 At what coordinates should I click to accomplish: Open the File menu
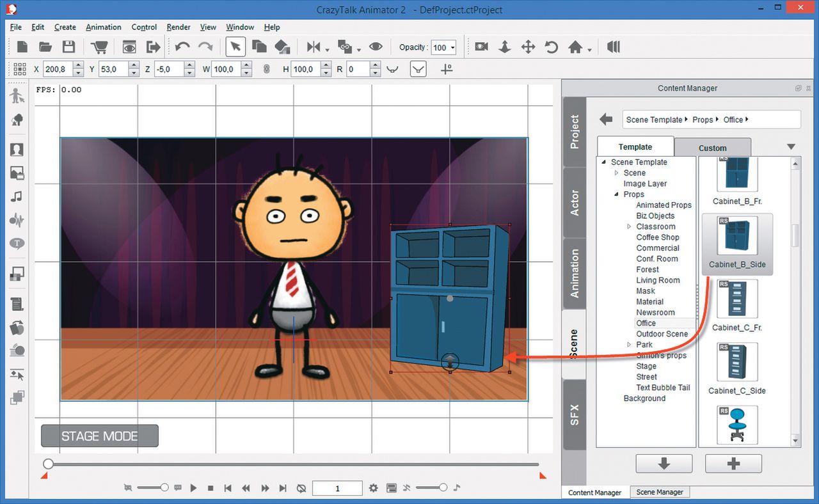point(16,28)
